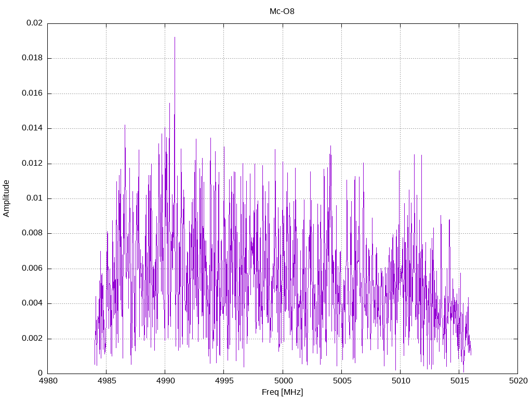Click the plot title 'Mc-O8'
532x399 pixels.
click(282, 11)
